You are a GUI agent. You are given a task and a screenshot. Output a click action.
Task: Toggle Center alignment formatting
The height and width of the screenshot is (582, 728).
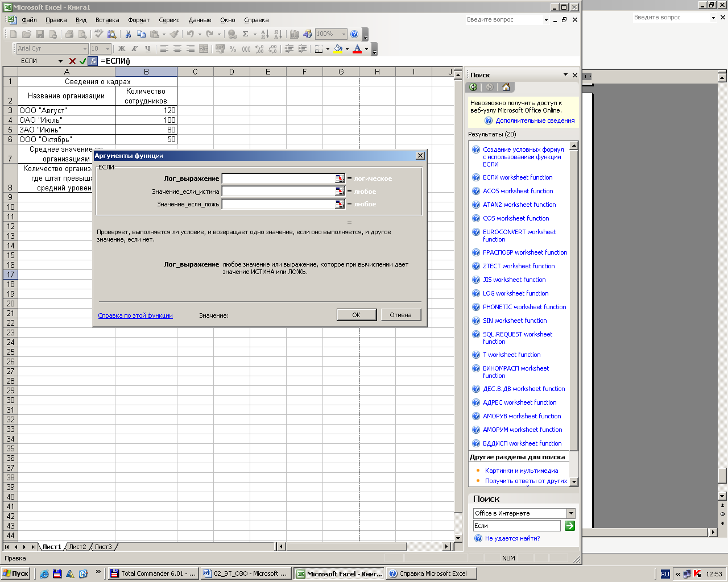[177, 49]
